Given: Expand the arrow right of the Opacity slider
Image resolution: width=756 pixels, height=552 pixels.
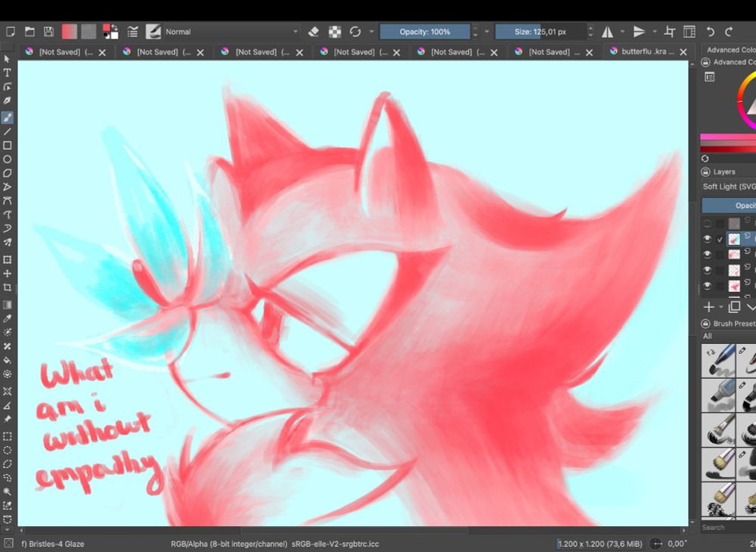Looking at the screenshot, I should (x=486, y=32).
